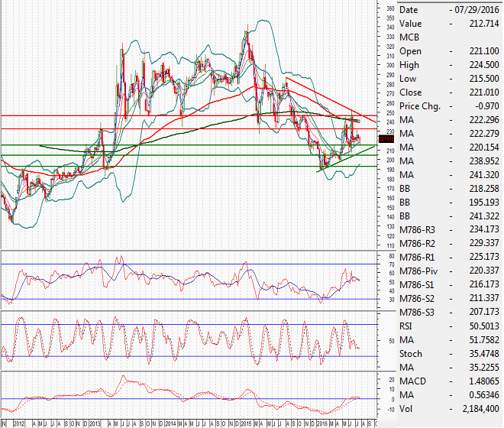The width and height of the screenshot is (504, 428).
Task: Click the Open price 221.100
Action: (483, 51)
